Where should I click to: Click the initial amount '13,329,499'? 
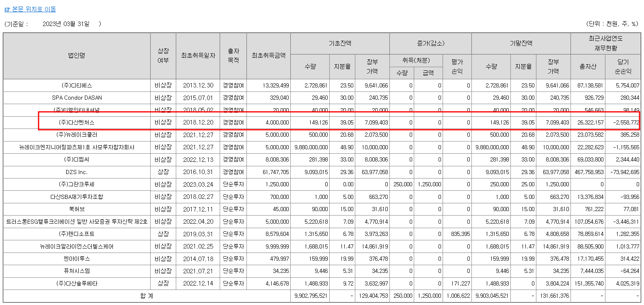point(276,85)
